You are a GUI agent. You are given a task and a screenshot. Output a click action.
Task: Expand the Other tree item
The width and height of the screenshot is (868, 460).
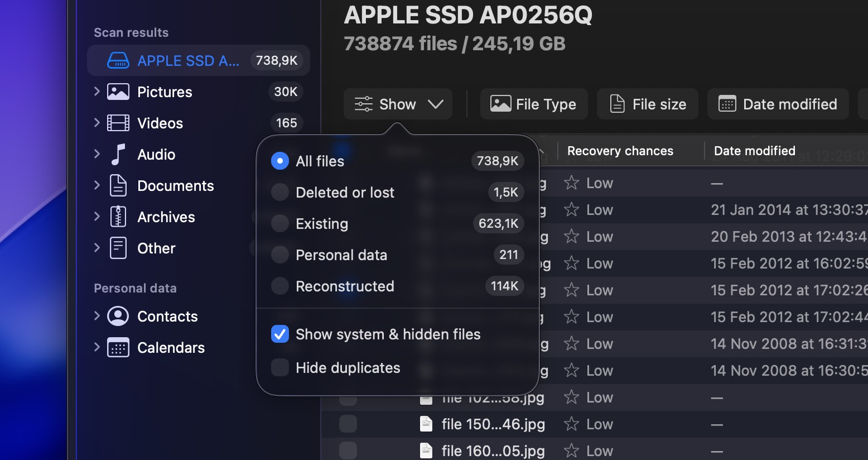click(97, 248)
